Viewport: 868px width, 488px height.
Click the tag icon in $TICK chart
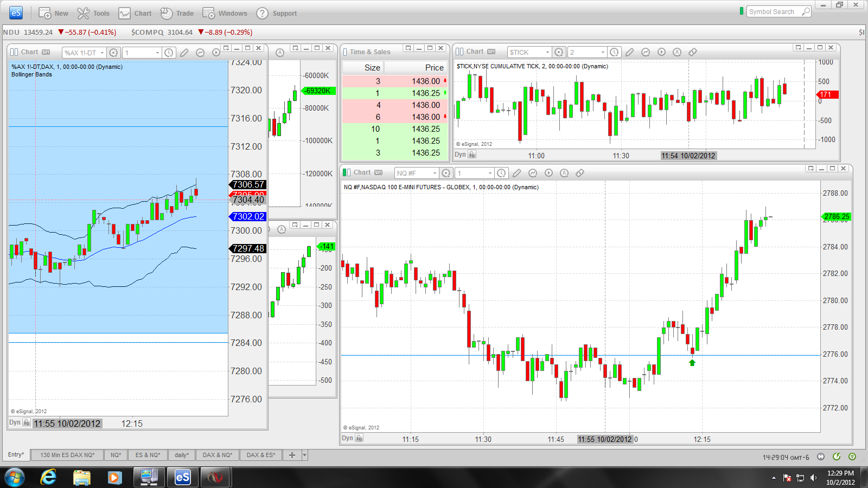click(x=693, y=52)
